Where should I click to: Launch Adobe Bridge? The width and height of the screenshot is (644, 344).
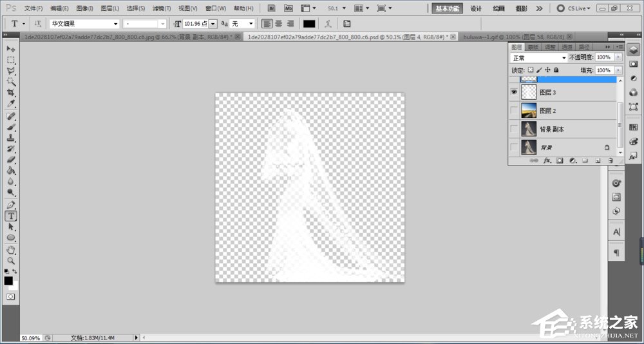tap(272, 8)
